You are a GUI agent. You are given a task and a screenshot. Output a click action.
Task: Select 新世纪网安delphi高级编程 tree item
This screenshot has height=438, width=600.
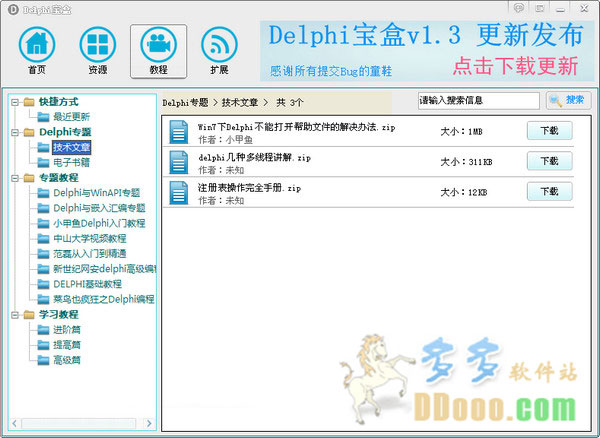tap(104, 269)
